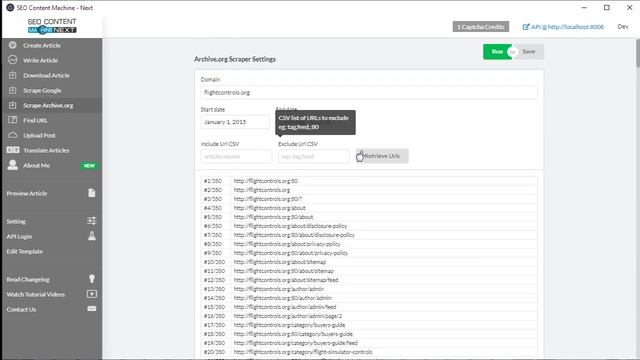Screen dimensions: 640x360
Task: Click the Download Article plus icon
Action: (13, 75)
